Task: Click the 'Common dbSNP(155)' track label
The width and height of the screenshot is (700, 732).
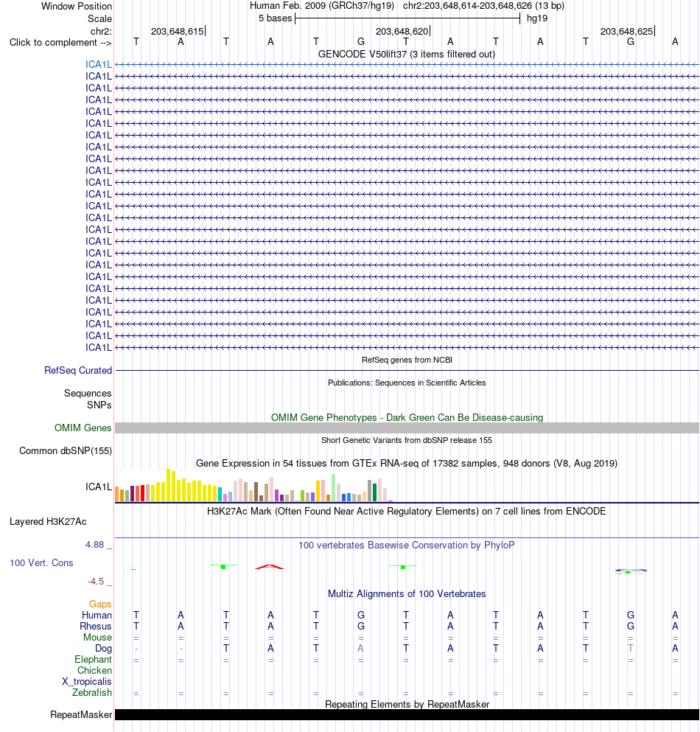Action: [x=66, y=450]
